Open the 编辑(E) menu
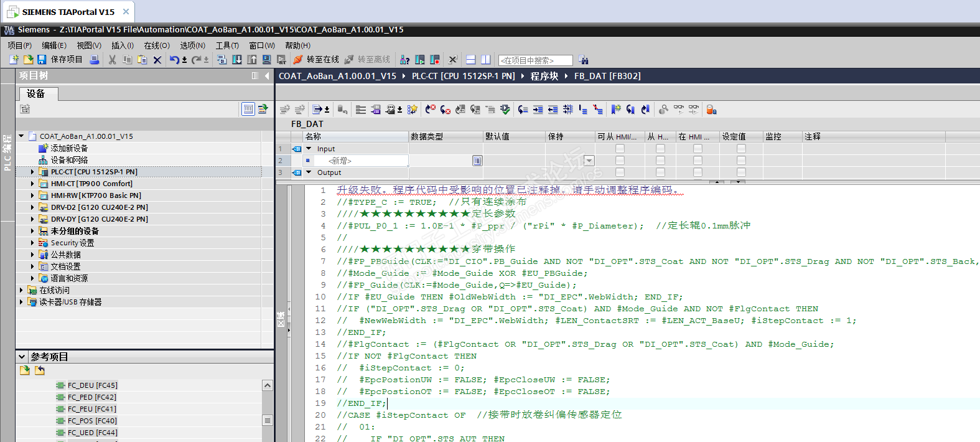980x442 pixels. click(x=54, y=45)
